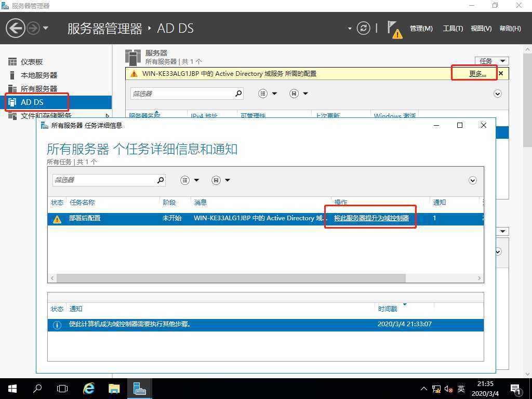Image resolution: width=532 pixels, height=399 pixels.
Task: Expand the chevron in main servers panel
Action: coord(497,94)
